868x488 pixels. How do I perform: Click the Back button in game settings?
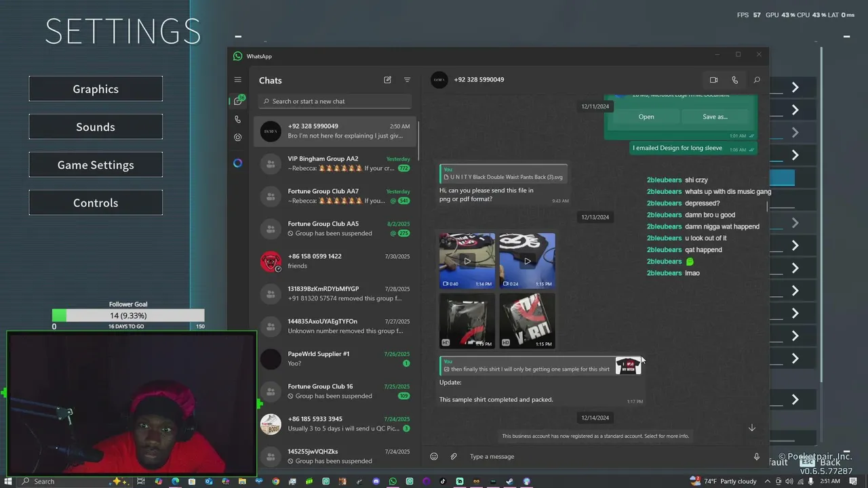[x=821, y=461]
